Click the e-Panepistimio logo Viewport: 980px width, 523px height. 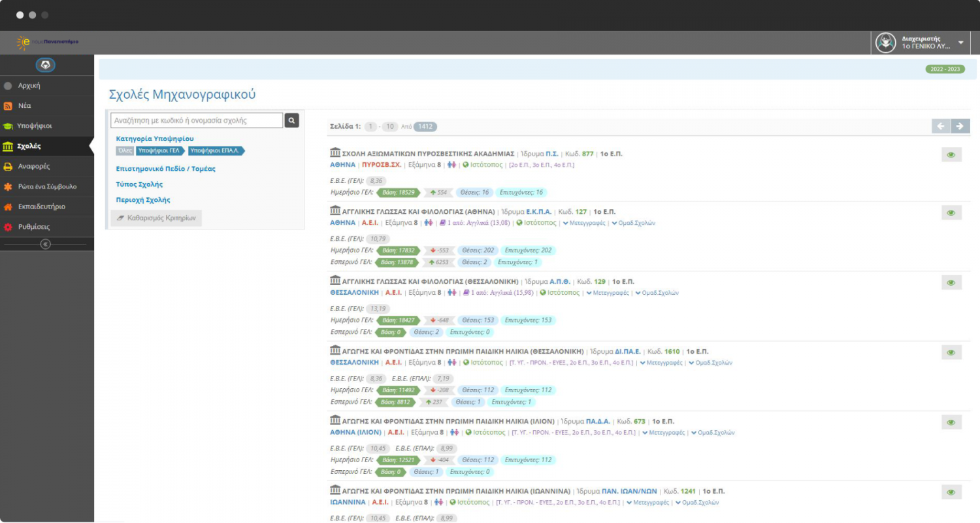point(47,42)
